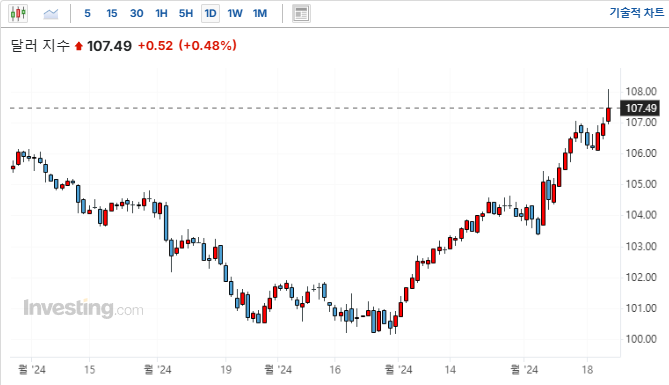Select the 15 minute interval
The height and width of the screenshot is (385, 669).
pyautogui.click(x=112, y=14)
